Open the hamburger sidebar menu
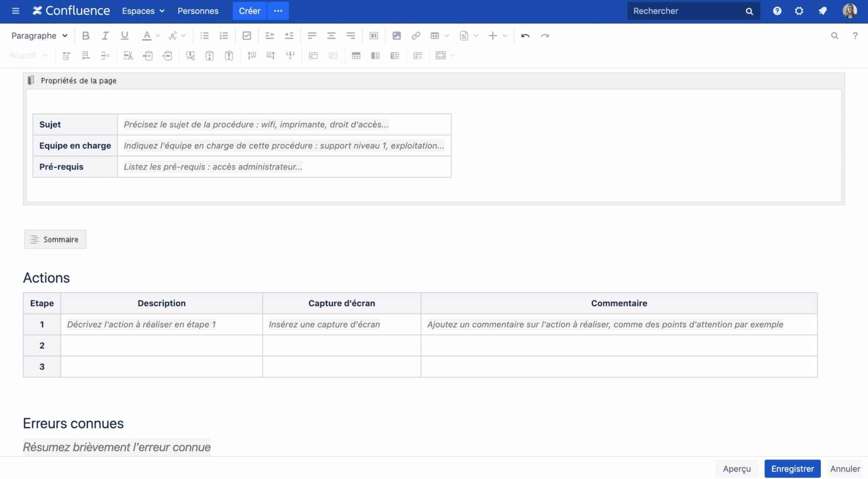The image size is (868, 479). click(x=16, y=11)
